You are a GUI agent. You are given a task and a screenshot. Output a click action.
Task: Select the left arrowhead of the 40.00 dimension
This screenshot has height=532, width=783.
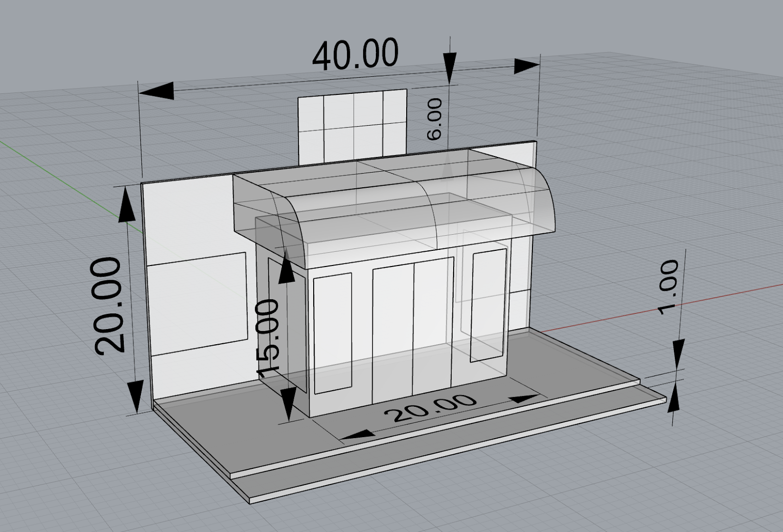pos(157,90)
